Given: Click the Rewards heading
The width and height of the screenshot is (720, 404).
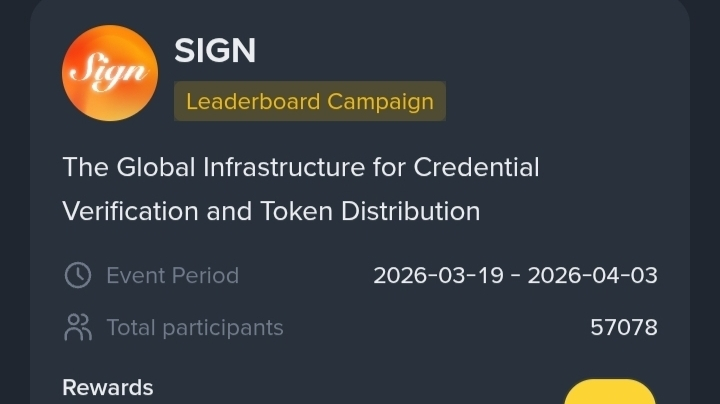Looking at the screenshot, I should (x=108, y=387).
